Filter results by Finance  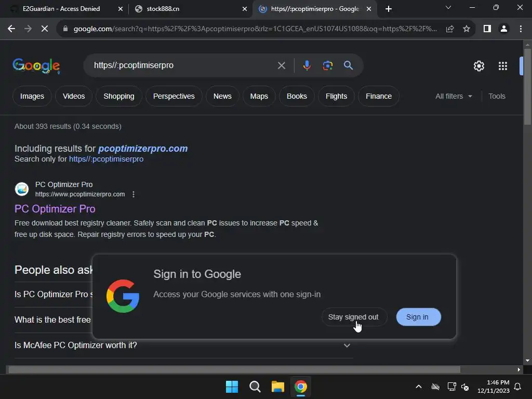379,96
